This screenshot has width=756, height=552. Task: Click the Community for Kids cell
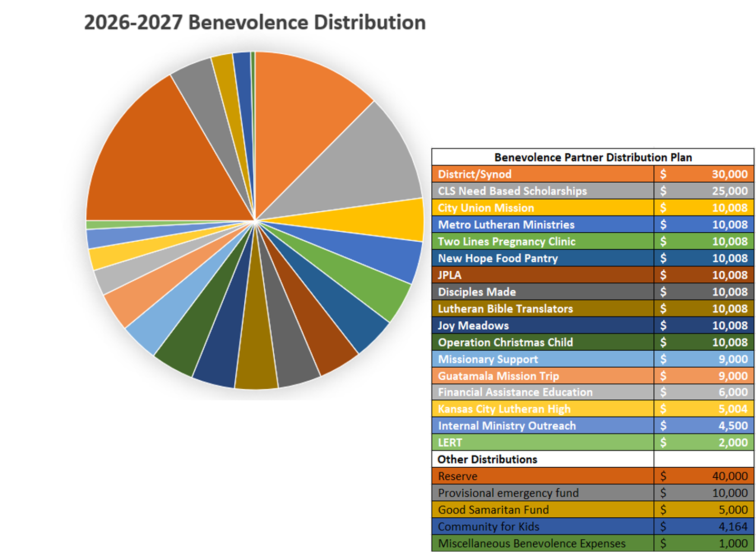tap(543, 527)
